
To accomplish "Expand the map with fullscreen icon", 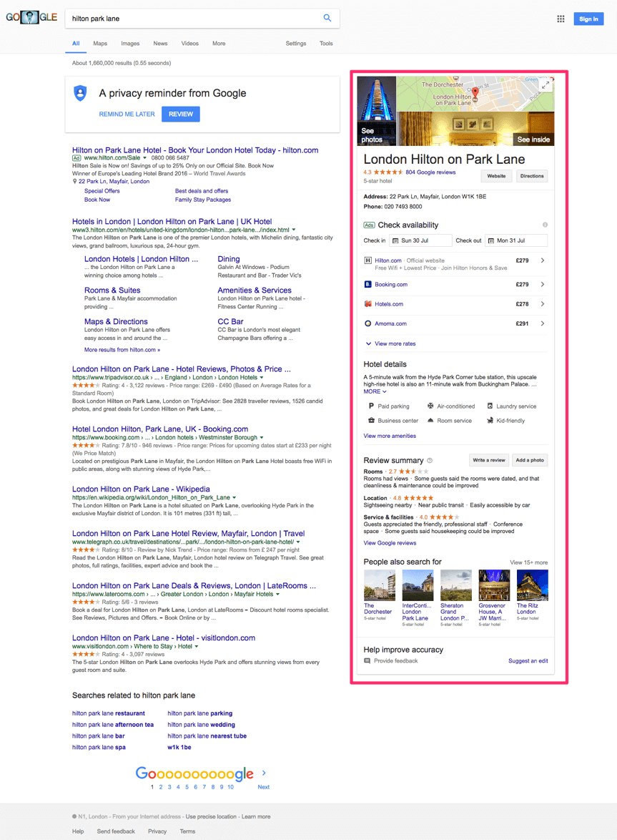I will [x=546, y=85].
